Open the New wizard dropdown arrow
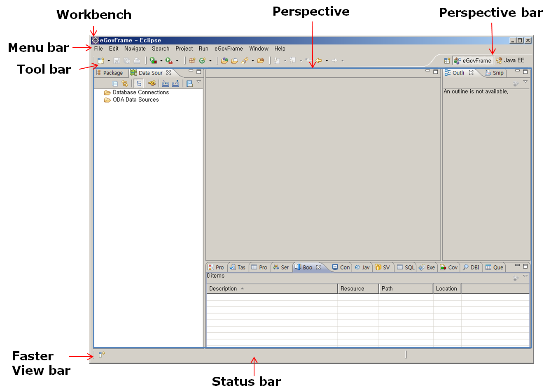Image resolution: width=551 pixels, height=392 pixels. tap(109, 61)
